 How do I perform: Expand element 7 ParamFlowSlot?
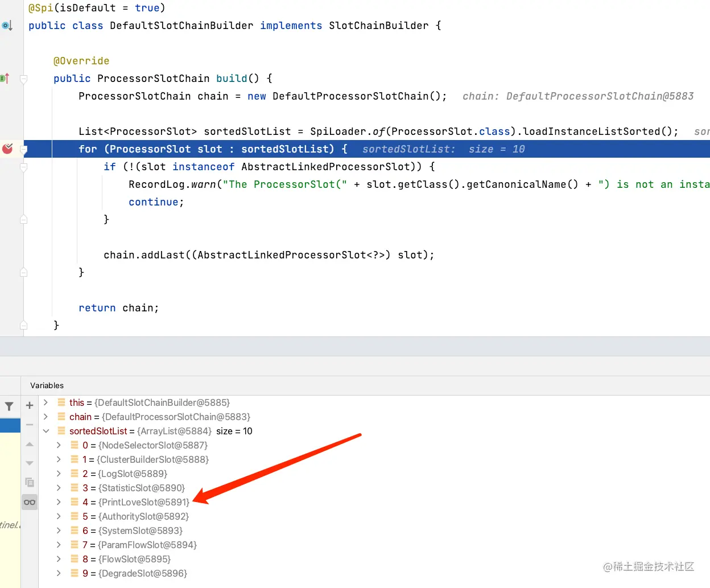(59, 545)
